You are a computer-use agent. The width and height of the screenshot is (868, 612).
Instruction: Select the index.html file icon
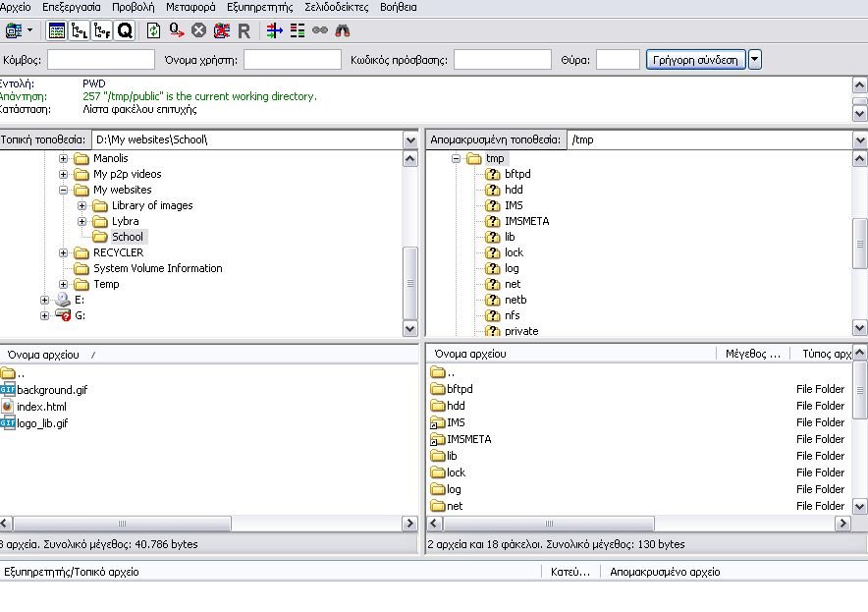tap(7, 407)
